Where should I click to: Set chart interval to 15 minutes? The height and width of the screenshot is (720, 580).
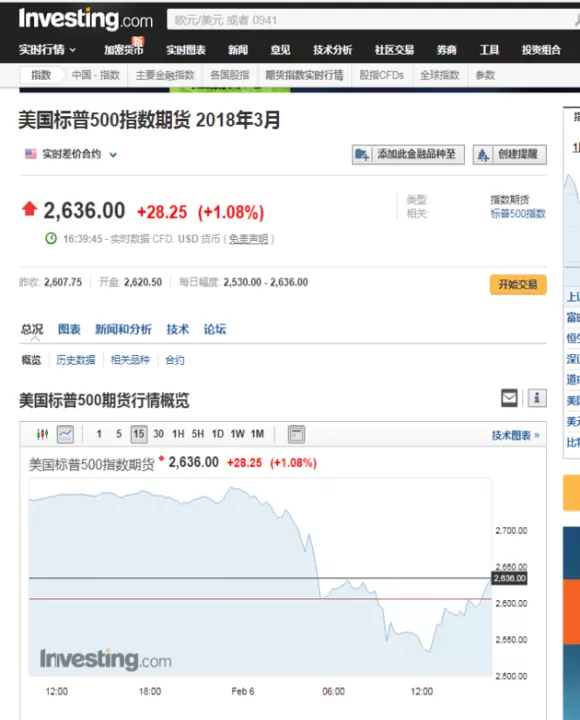tap(139, 434)
